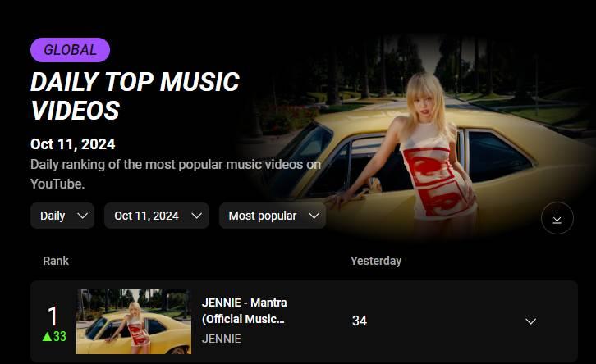Visit the JENNIE artist name link
This screenshot has width=596, height=364.
point(221,339)
